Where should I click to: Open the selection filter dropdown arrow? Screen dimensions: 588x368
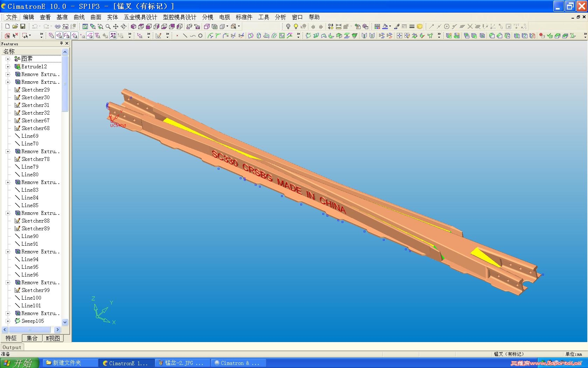pos(30,35)
